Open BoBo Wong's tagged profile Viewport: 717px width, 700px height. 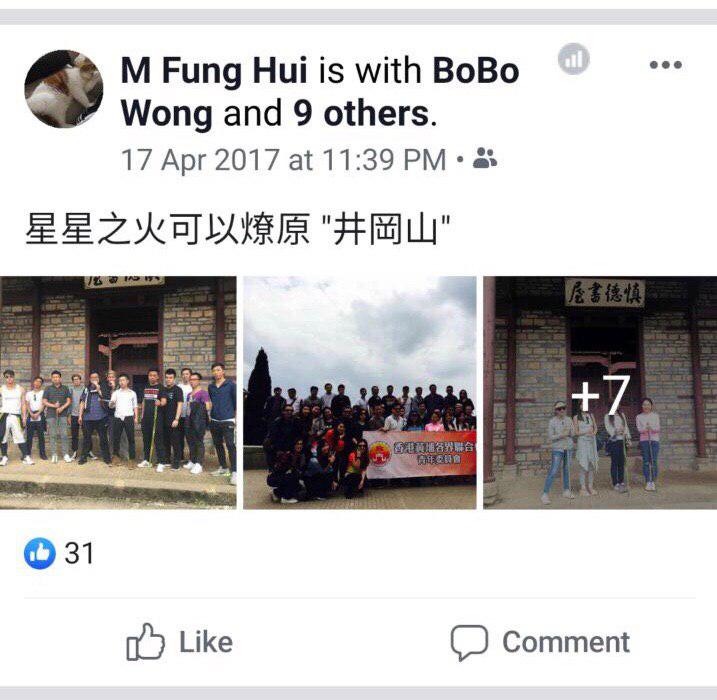320,92
